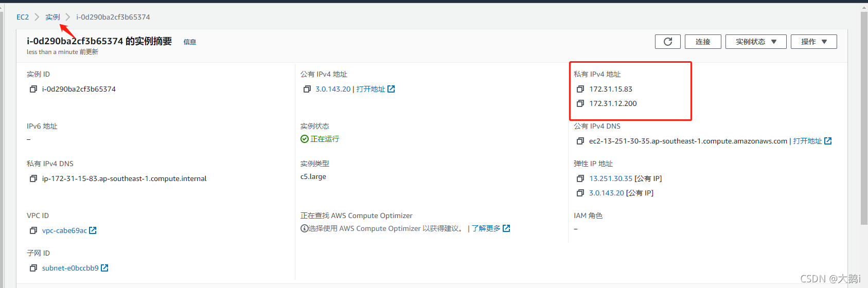Copy public IPv4 address 3.0.143.20

click(307, 89)
